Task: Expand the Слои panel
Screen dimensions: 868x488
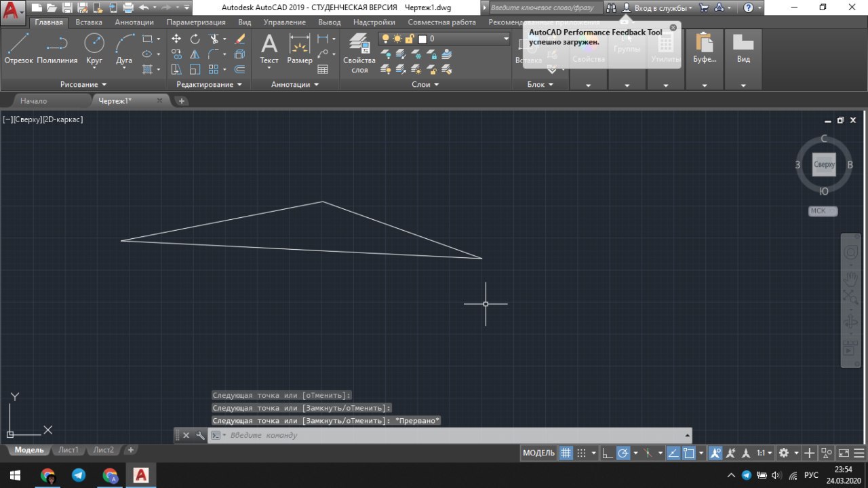Action: point(425,85)
